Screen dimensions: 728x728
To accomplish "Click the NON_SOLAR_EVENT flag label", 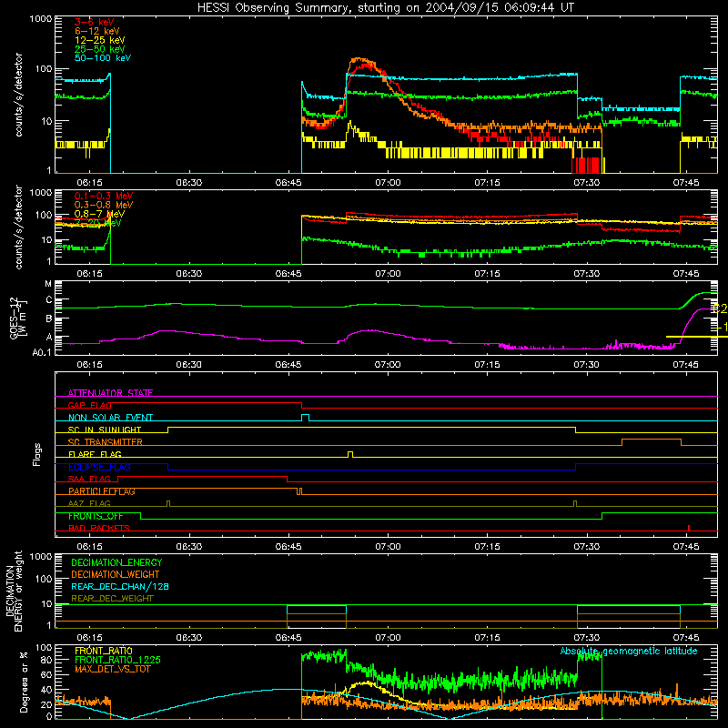I will click(110, 418).
